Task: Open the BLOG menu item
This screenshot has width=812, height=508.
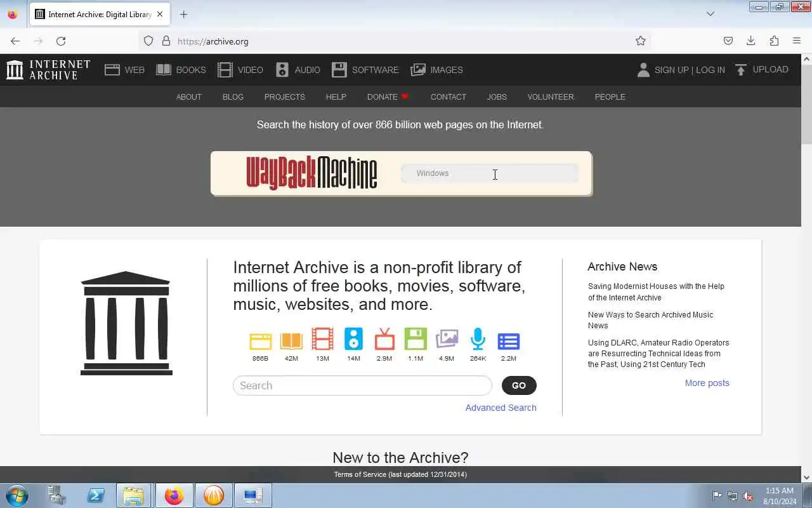Action: 233,97
